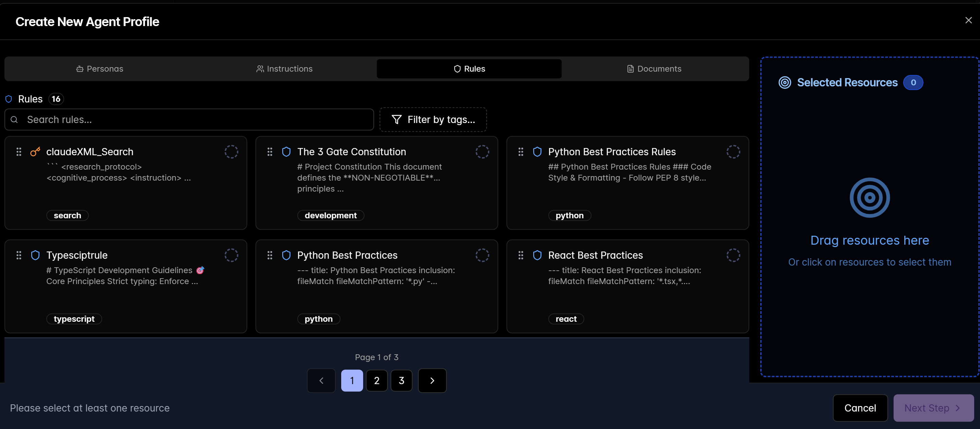Click the drag handle on Typesciptrule card

(x=19, y=255)
